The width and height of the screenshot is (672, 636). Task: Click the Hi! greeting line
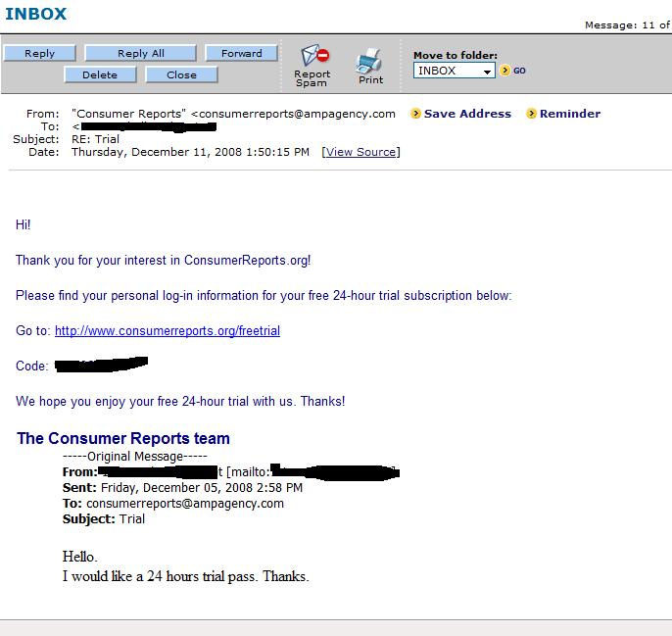(24, 224)
